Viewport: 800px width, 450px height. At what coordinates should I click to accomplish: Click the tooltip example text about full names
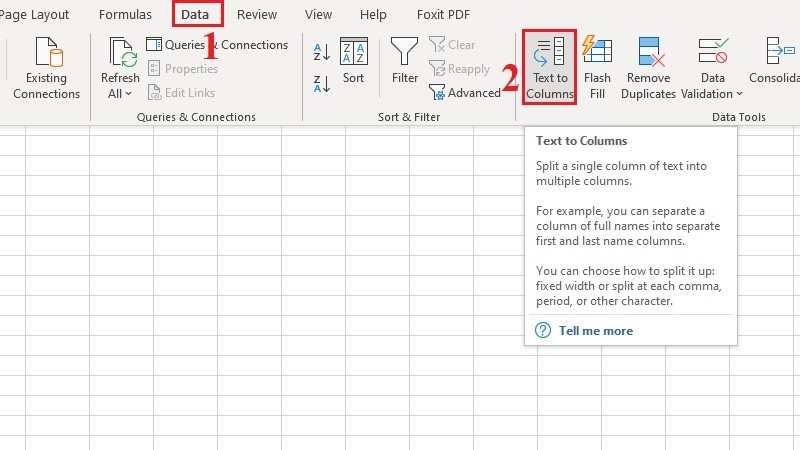click(x=628, y=226)
